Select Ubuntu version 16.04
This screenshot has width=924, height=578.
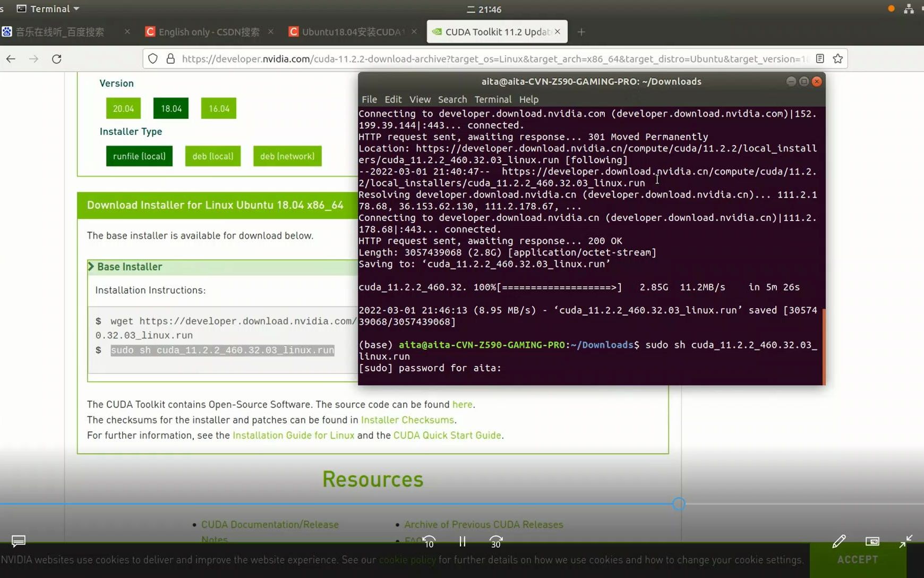[219, 108]
